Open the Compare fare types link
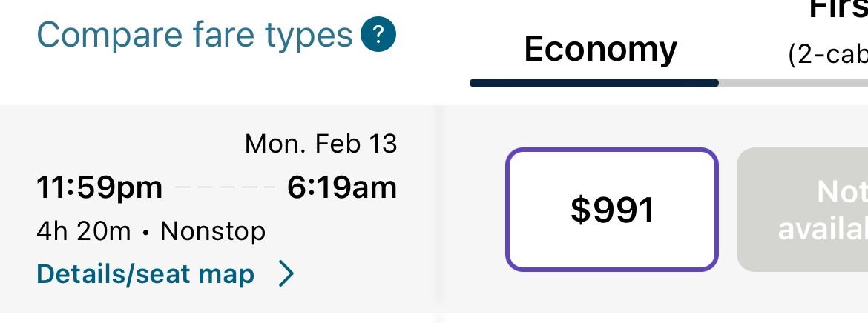Screen dimensions: 868x323 pos(194,35)
